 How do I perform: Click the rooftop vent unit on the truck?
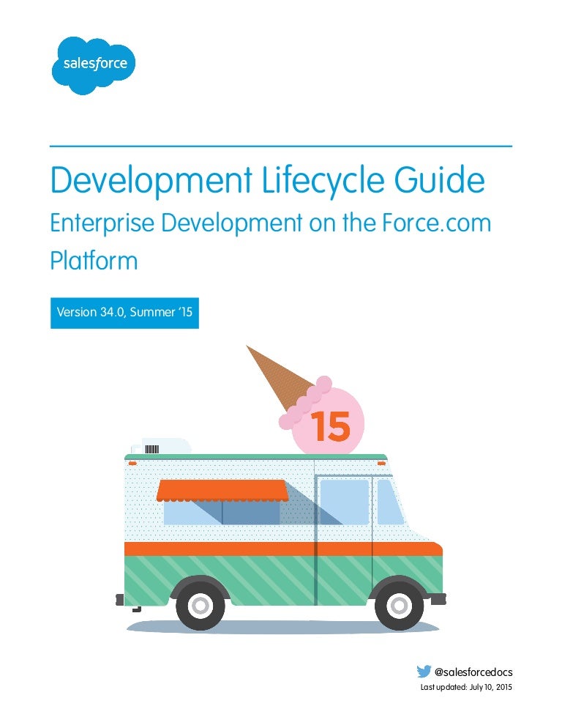(161, 446)
